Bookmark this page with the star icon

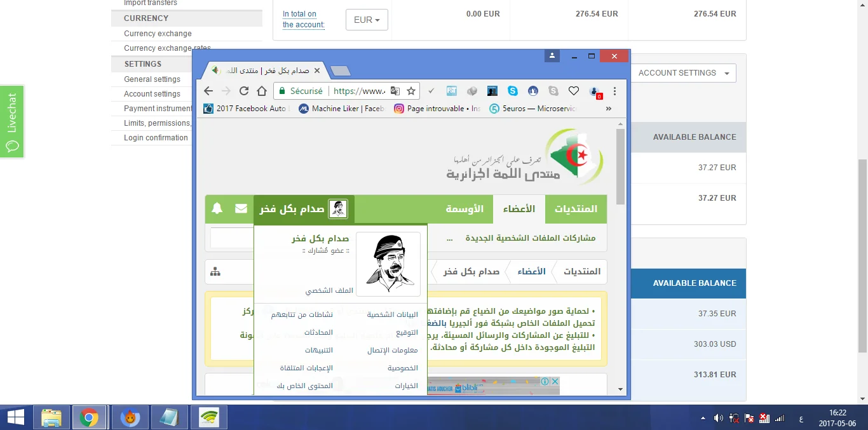[x=411, y=91]
